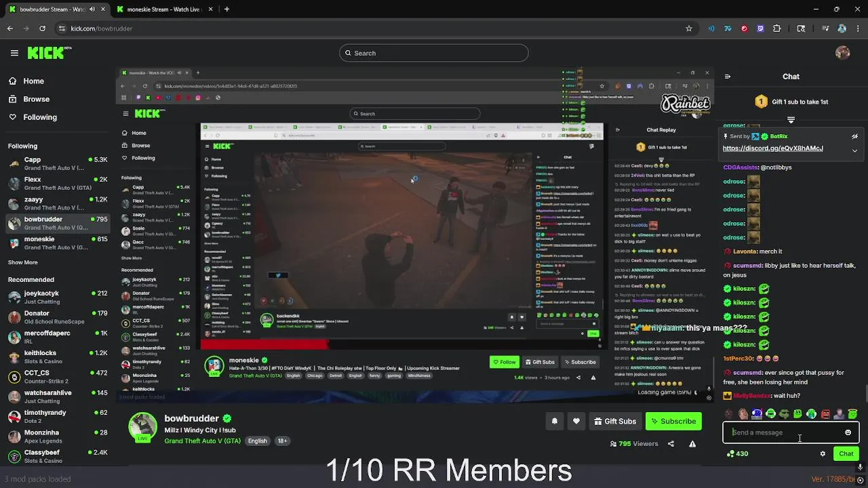The width and height of the screenshot is (868, 488).
Task: Toggle the heart follow button
Action: pyautogui.click(x=576, y=421)
